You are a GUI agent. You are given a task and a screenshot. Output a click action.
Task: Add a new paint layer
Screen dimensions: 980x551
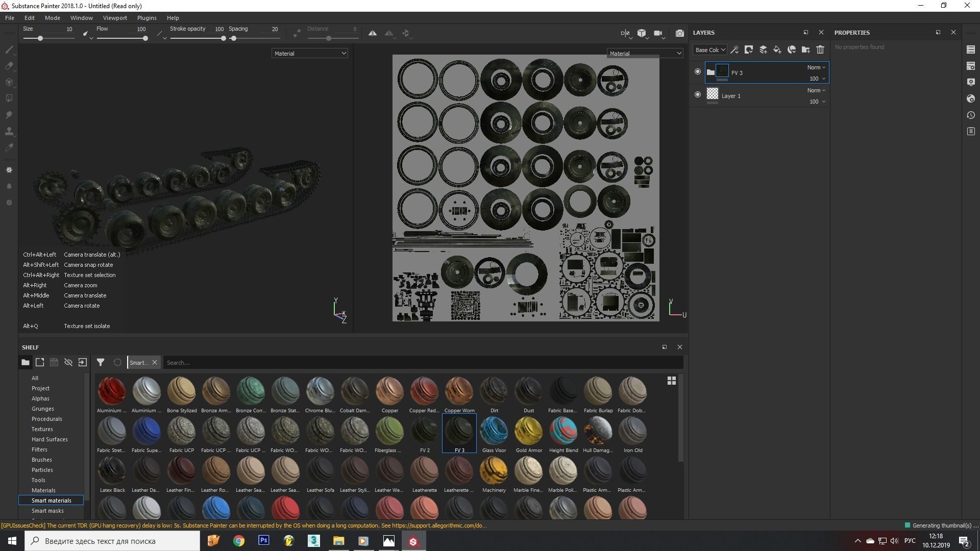763,49
